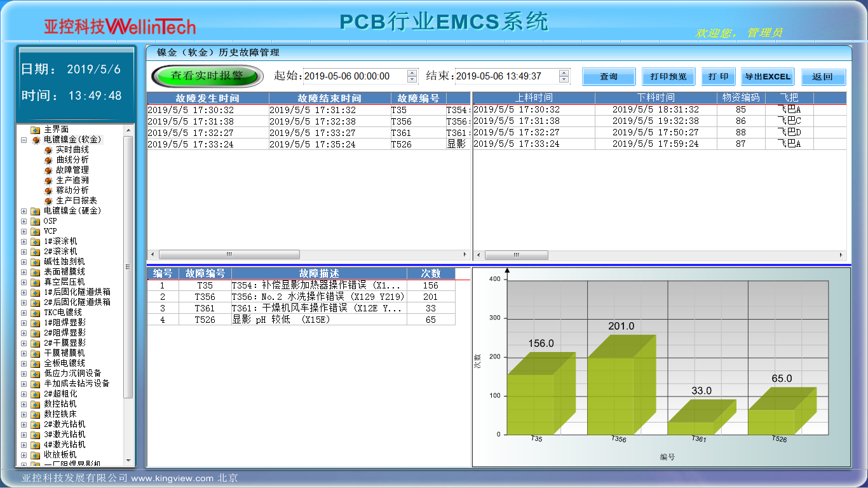Click the 主界面 folder icon
This screenshot has width=868, height=488.
[36, 130]
